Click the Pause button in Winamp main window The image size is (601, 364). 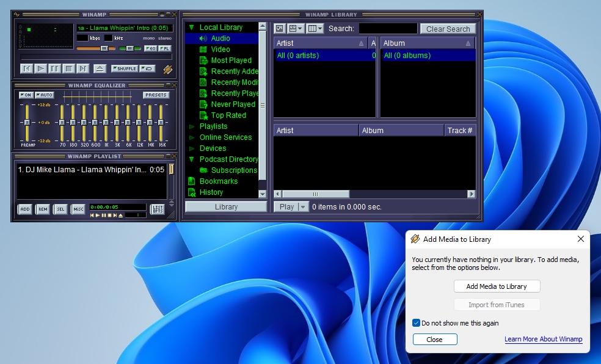click(x=54, y=68)
